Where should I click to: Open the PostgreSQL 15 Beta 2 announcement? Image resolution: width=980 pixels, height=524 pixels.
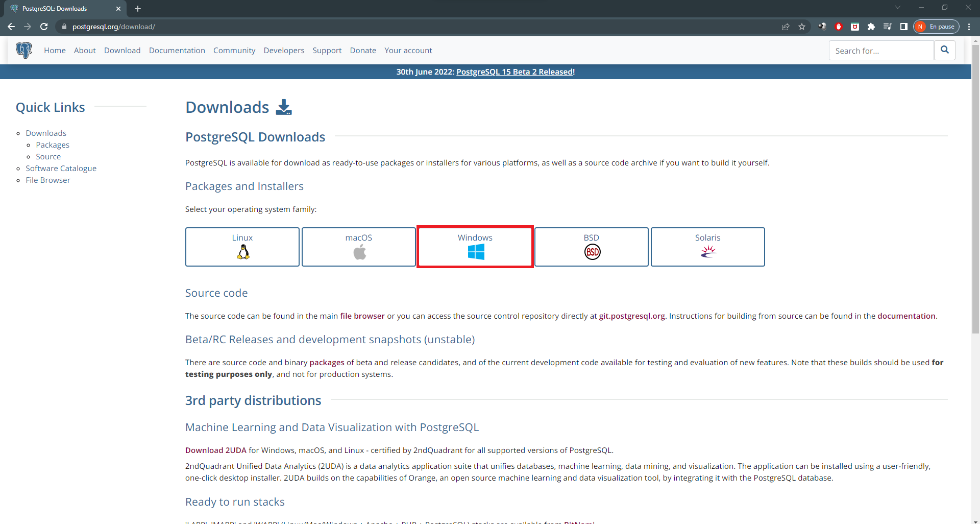point(514,72)
